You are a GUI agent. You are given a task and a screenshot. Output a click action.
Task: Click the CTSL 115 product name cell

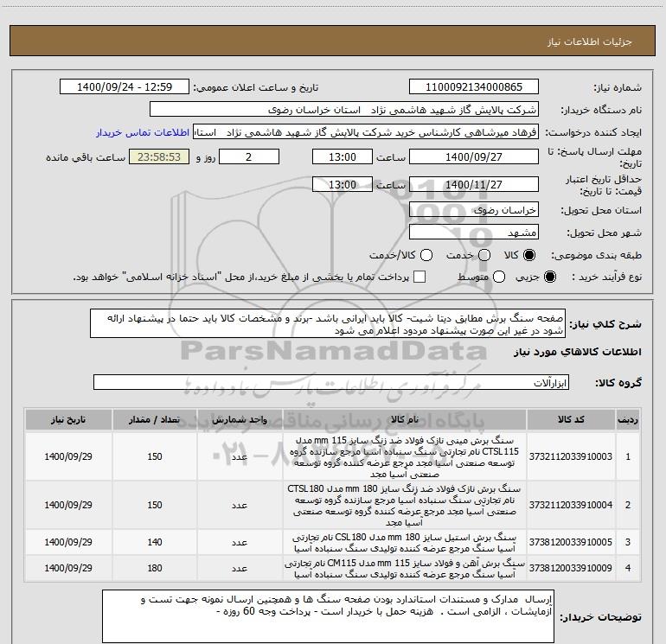point(405,456)
